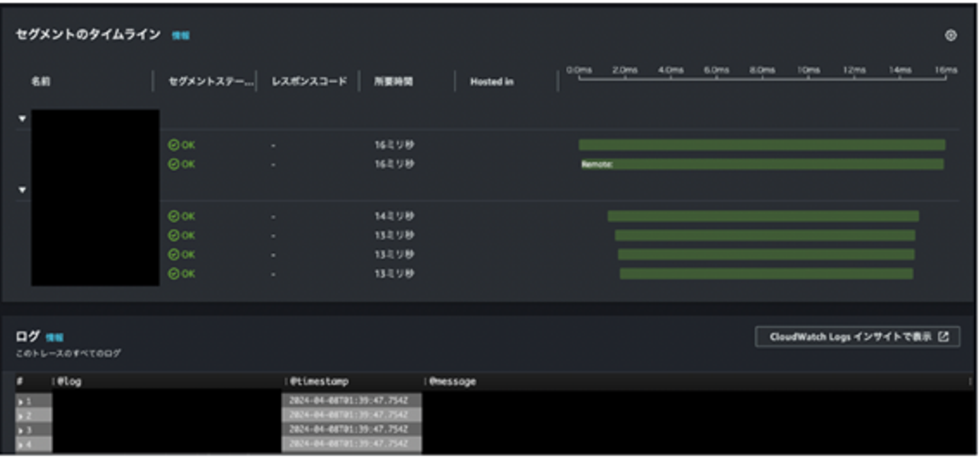Image resolution: width=980 pixels, height=458 pixels.
Task: Click the レスポンスコード column header
Action: coord(309,81)
